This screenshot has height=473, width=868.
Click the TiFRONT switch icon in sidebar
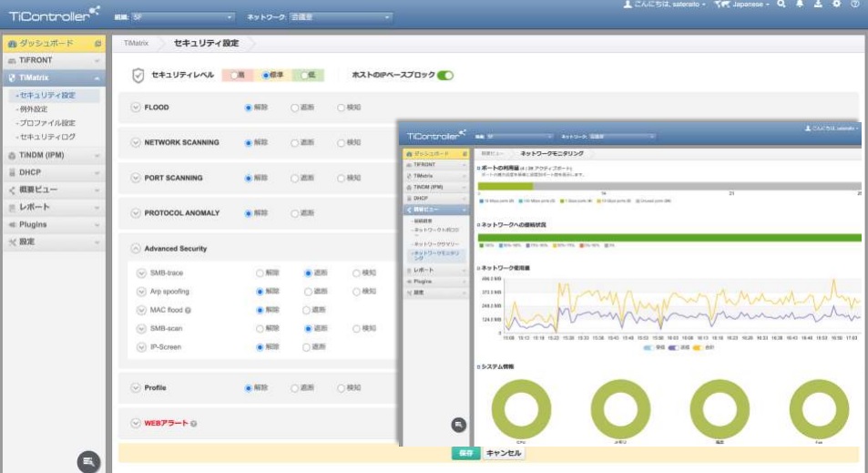12,60
